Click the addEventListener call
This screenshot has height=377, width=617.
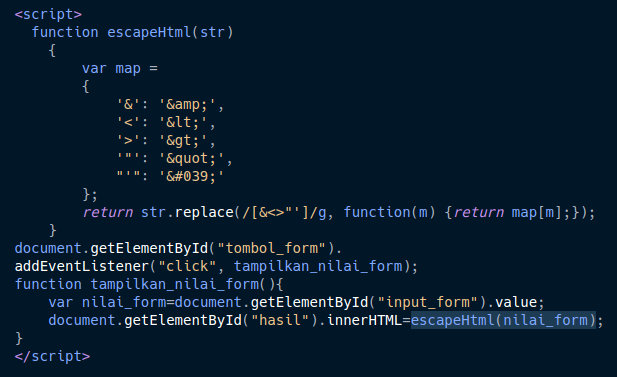[82, 266]
